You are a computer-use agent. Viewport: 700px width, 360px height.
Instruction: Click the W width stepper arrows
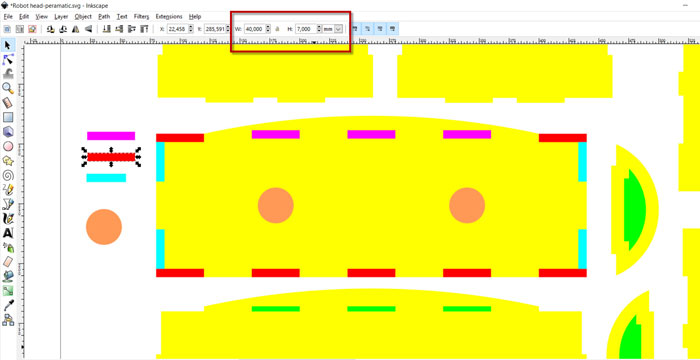click(268, 29)
